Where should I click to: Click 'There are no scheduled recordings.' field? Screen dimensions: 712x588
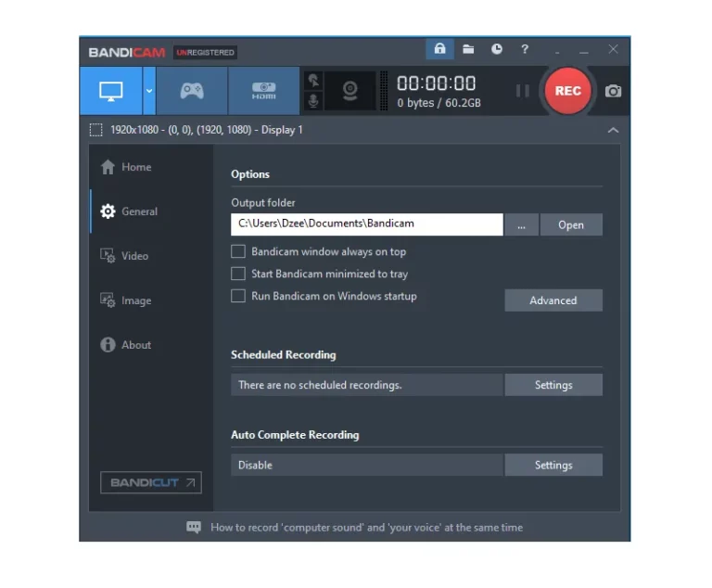point(367,385)
